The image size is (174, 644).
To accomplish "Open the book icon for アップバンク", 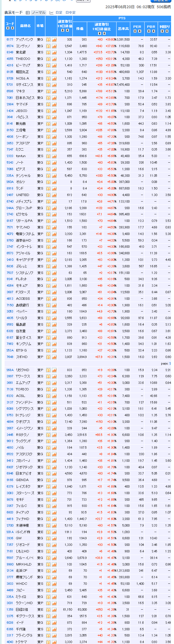I will (x=48, y=40).
